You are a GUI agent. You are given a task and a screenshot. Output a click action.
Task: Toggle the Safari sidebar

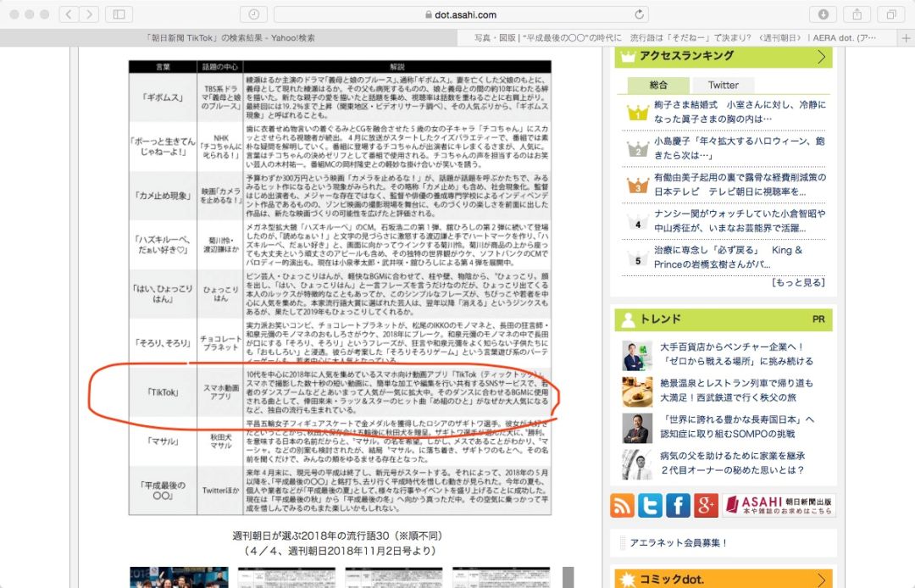pos(119,14)
